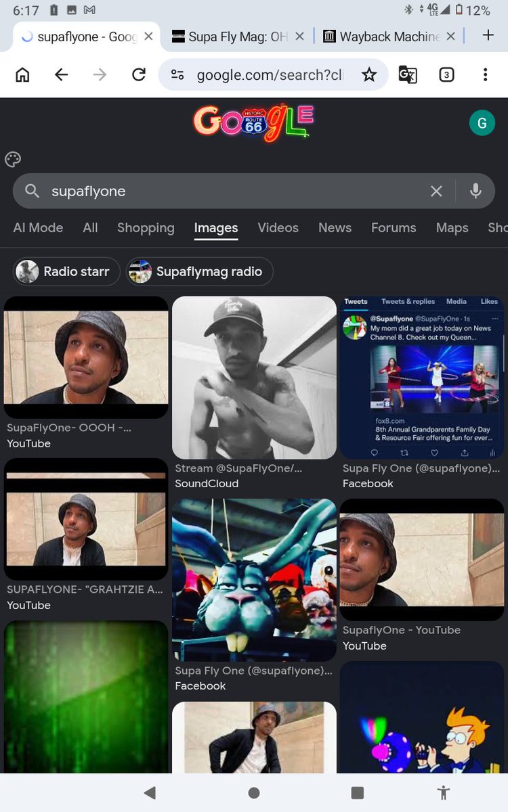Click 'SupaFlyOne- OOOH -...' caption
This screenshot has width=508, height=812.
[x=69, y=428]
